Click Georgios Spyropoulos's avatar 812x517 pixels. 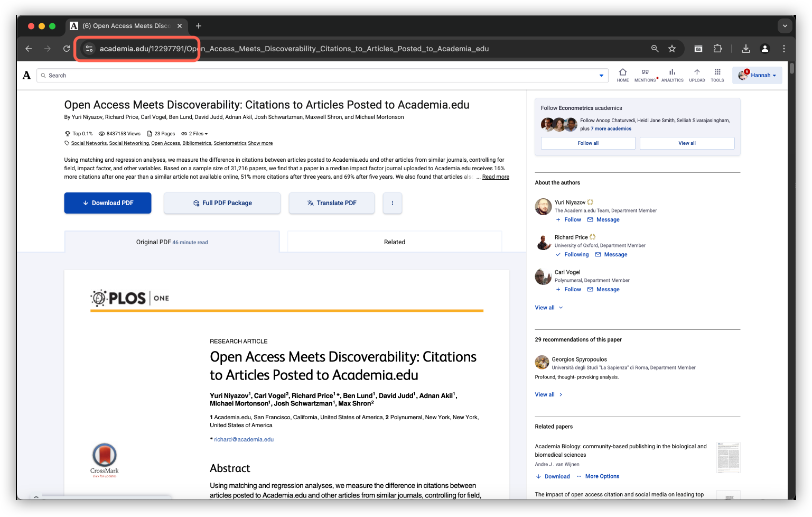[542, 363]
